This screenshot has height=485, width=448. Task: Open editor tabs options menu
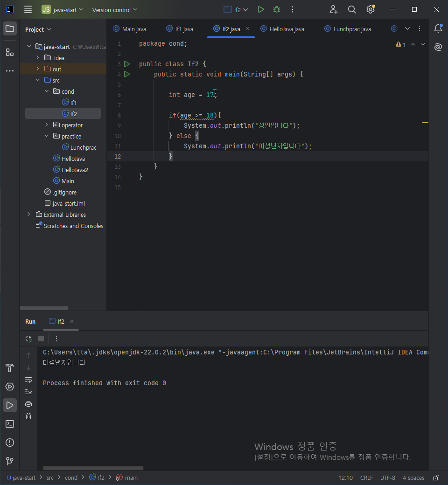point(420,28)
